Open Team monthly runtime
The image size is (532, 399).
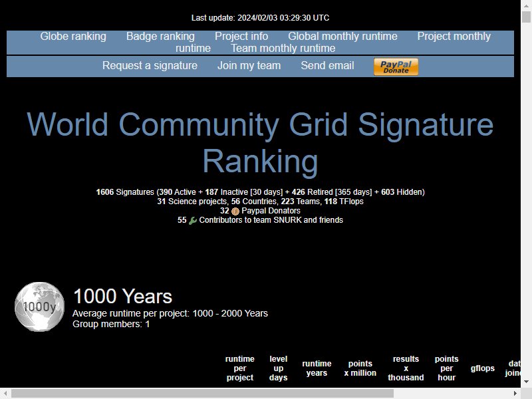pos(283,48)
